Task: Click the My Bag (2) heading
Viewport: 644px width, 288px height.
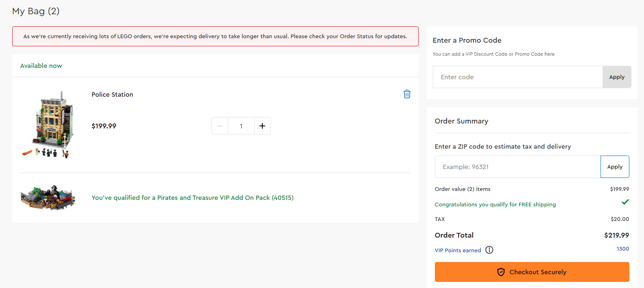Action: coord(36,11)
